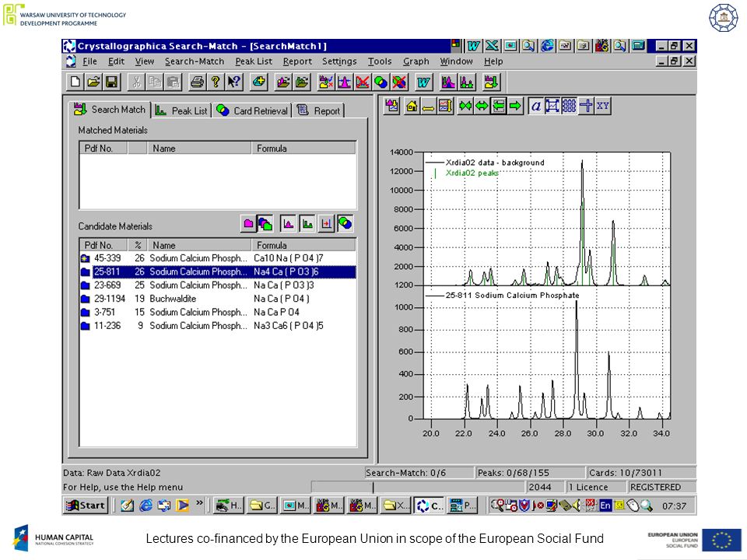
Task: Click the red arrow bar candidate icon
Action: coord(326,223)
